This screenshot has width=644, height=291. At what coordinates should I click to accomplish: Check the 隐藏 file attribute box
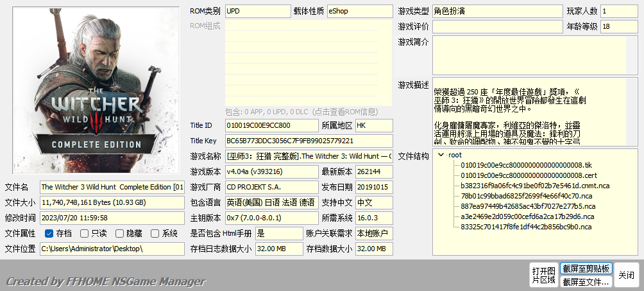(x=119, y=233)
